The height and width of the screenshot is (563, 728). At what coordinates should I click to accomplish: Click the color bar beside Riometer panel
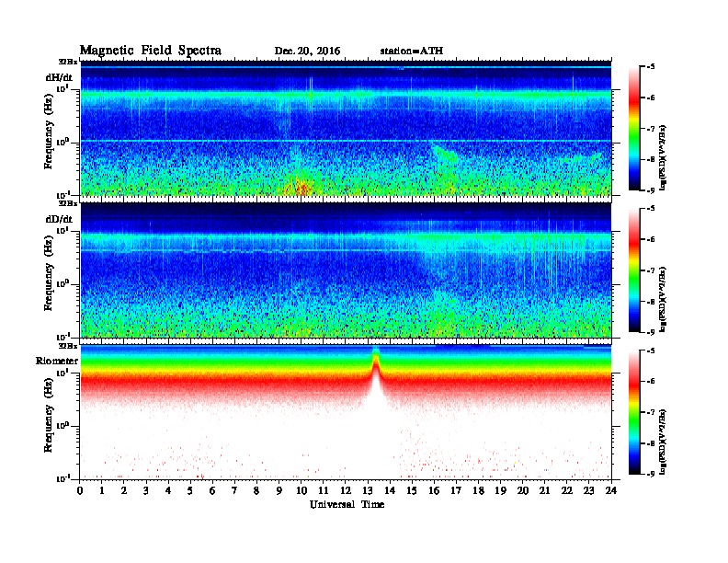(x=634, y=412)
